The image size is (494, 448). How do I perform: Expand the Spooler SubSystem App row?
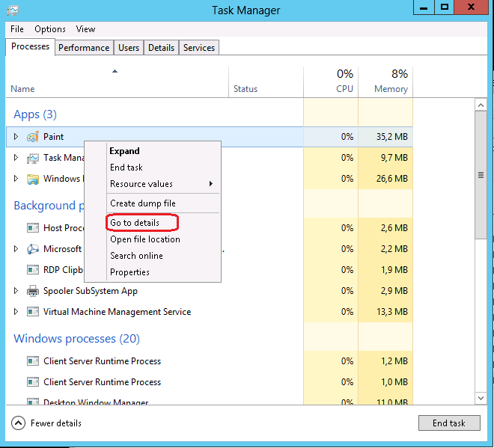[16, 291]
